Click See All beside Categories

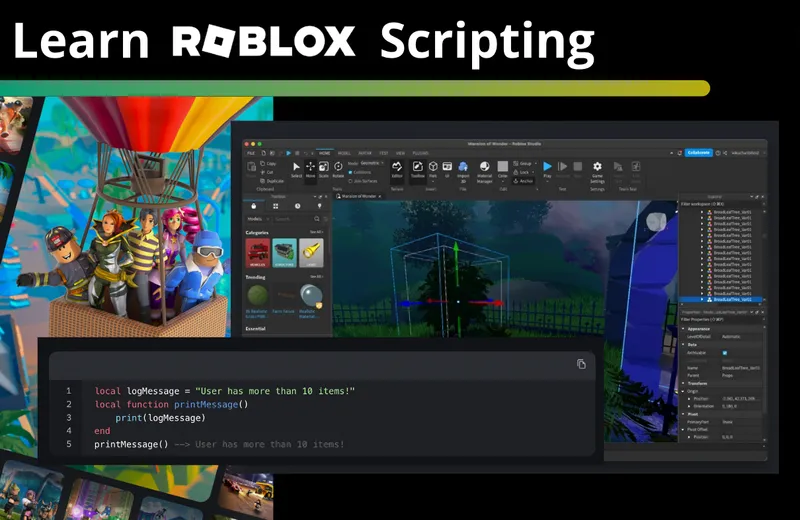tap(316, 232)
